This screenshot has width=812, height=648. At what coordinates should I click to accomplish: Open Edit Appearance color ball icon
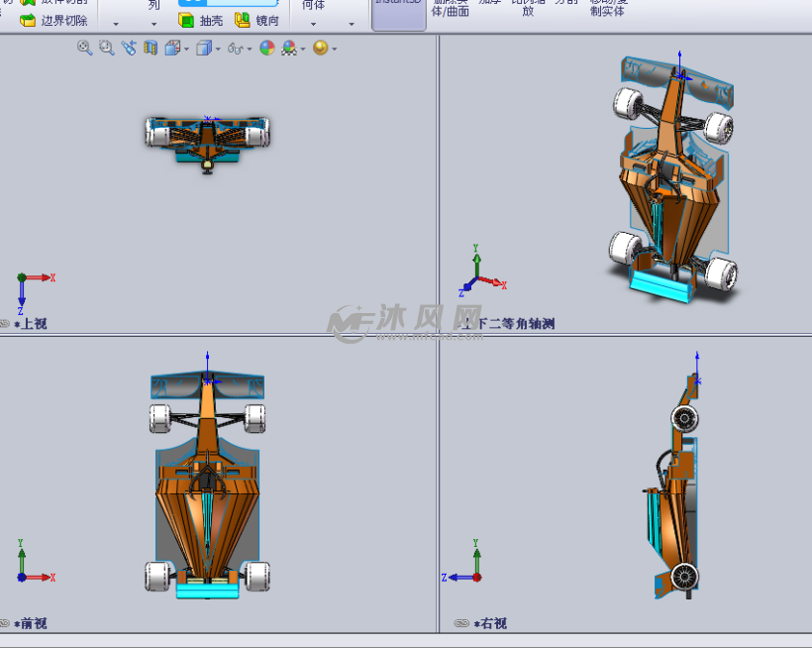tap(267, 49)
